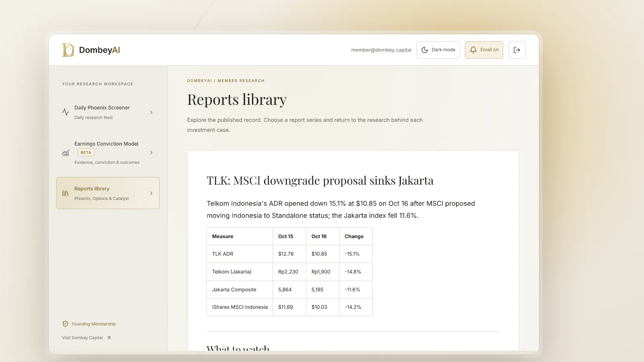
Task: Click the 5,864 cell
Action: pos(285,290)
